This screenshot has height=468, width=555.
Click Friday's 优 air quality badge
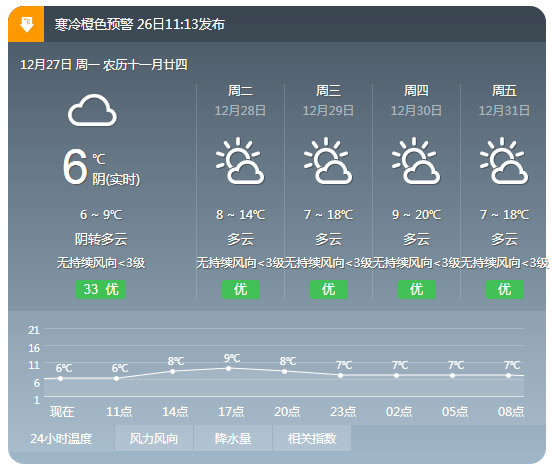click(505, 289)
